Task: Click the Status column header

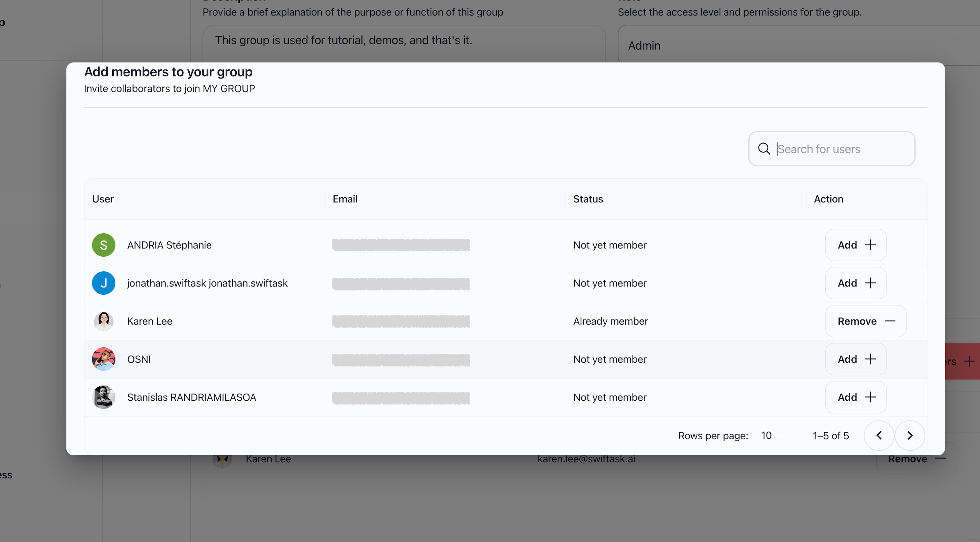Action: 588,199
